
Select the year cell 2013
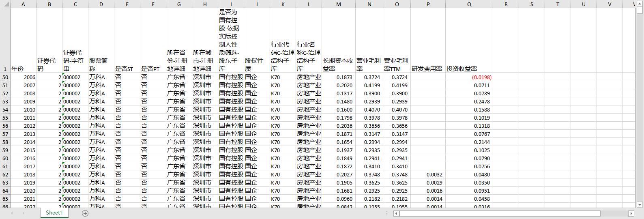tap(23, 134)
